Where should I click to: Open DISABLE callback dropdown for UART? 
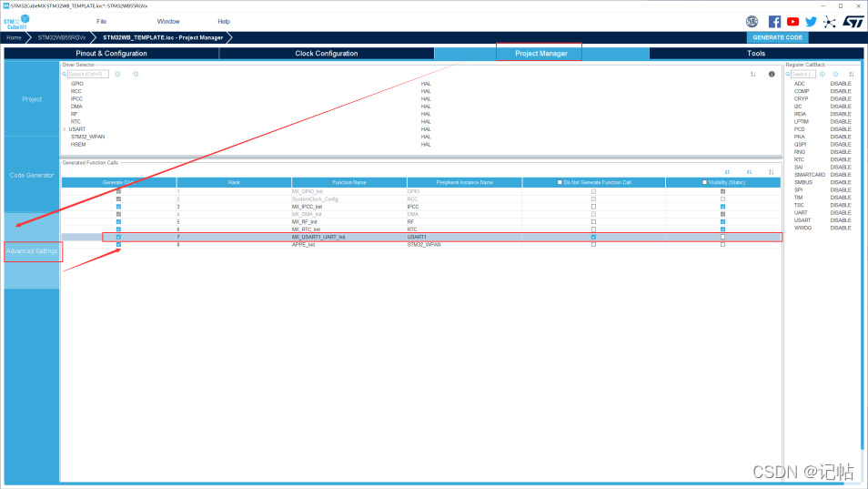pos(841,213)
